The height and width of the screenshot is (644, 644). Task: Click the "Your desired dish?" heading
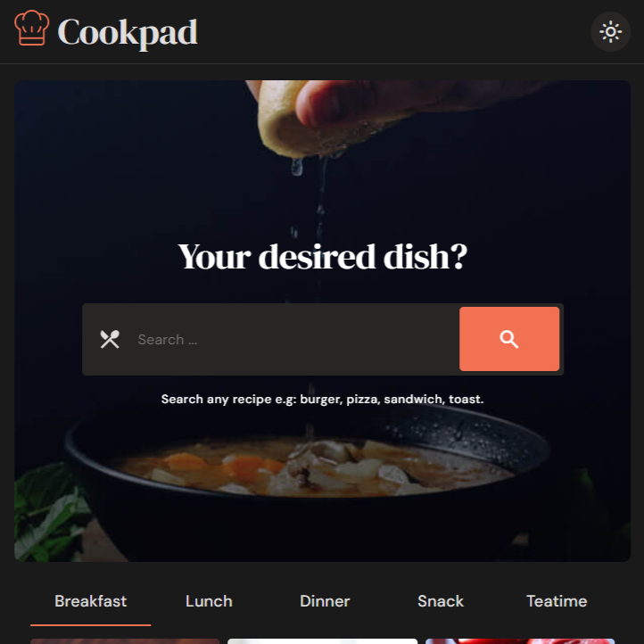[x=322, y=257]
